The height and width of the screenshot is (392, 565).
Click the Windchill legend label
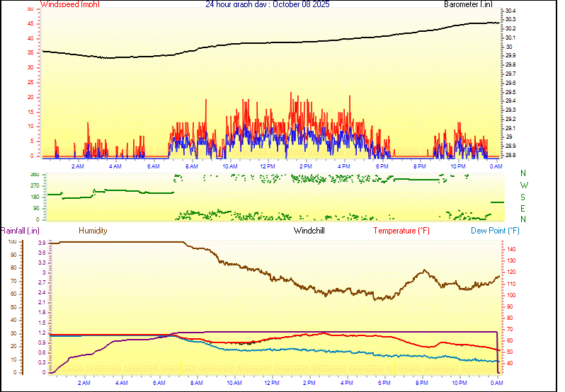309,231
